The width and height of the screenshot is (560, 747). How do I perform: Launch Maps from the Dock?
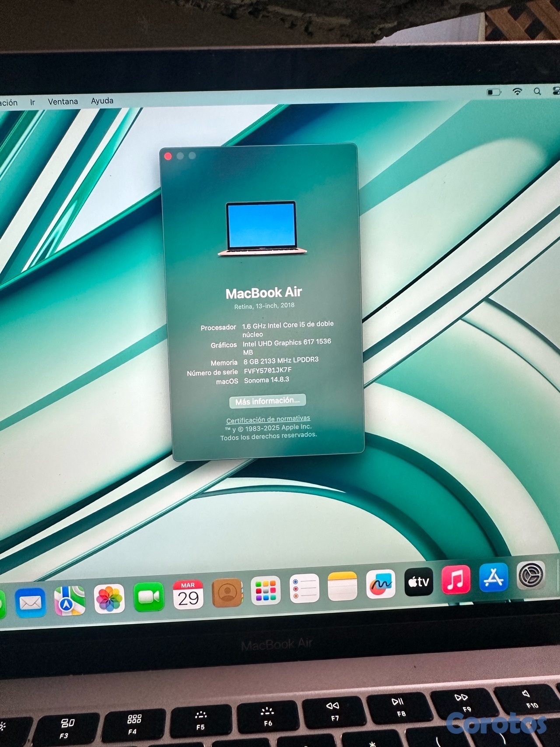tap(69, 601)
